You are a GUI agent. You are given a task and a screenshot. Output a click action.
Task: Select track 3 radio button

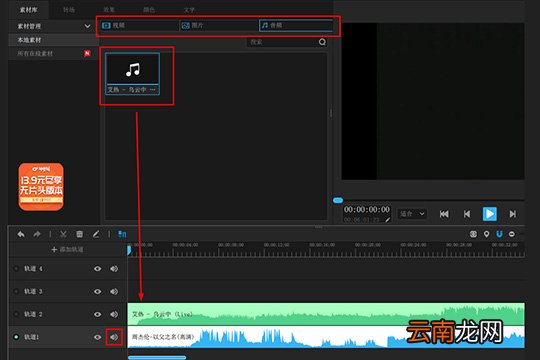click(16, 291)
